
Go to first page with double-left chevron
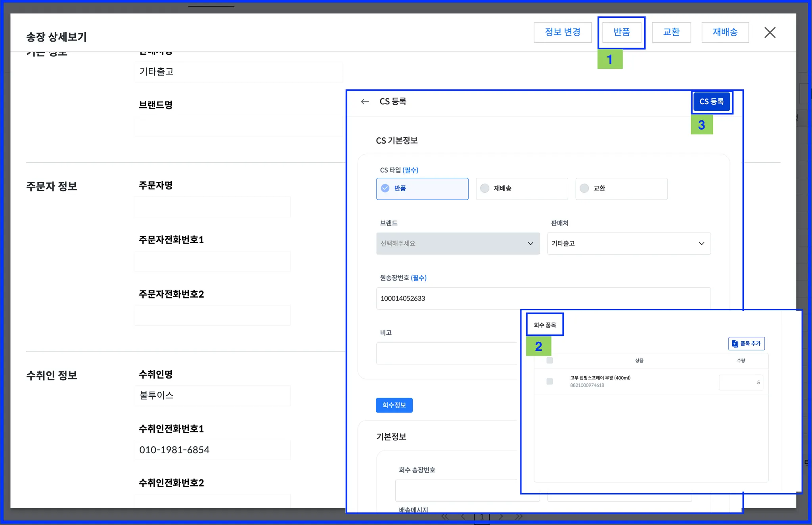pyautogui.click(x=445, y=517)
